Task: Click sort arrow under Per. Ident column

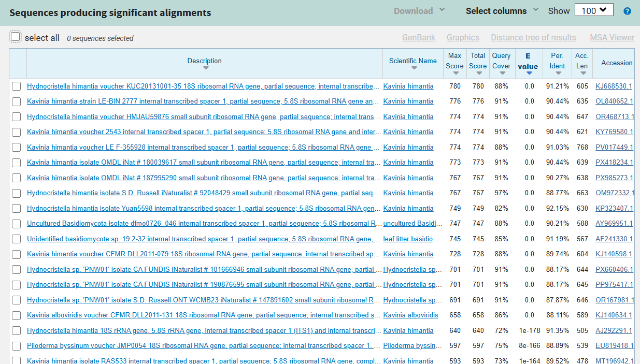Action: tap(558, 73)
